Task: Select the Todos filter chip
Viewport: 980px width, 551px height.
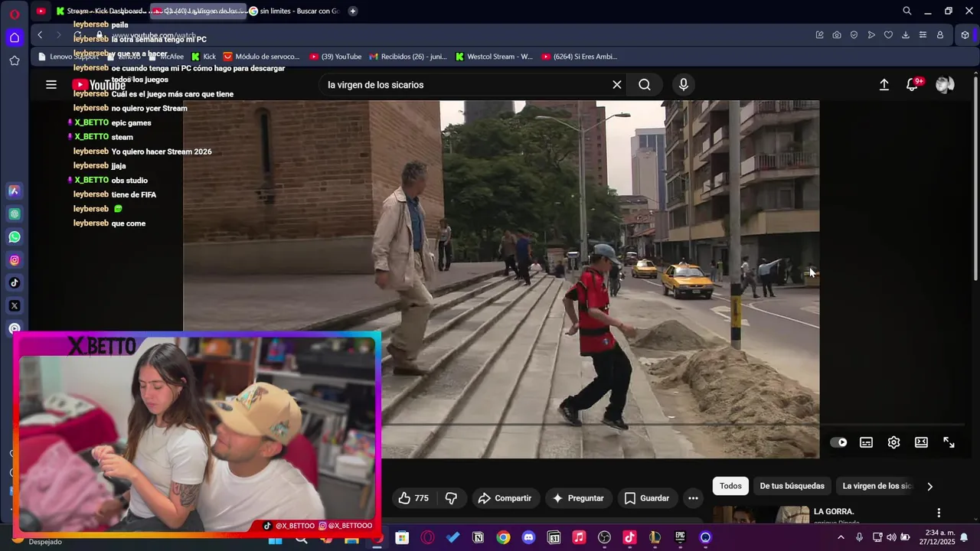Action: (730, 486)
